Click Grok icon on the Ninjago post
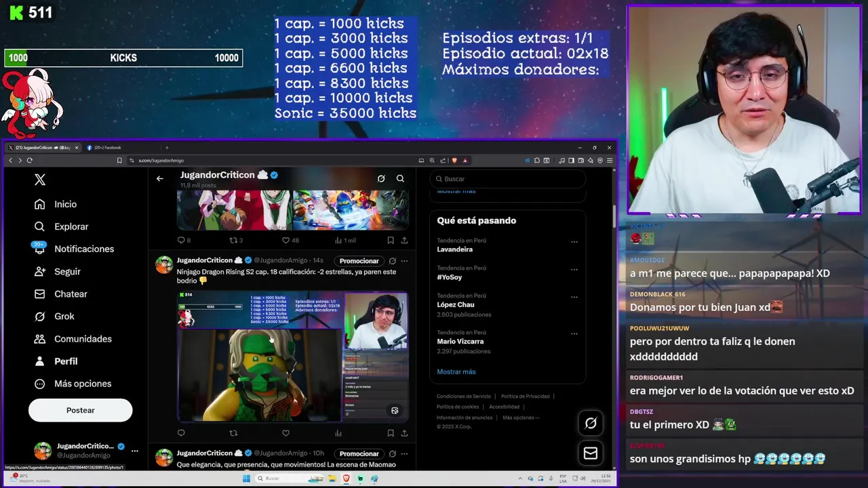This screenshot has width=868, height=488. coord(392,261)
